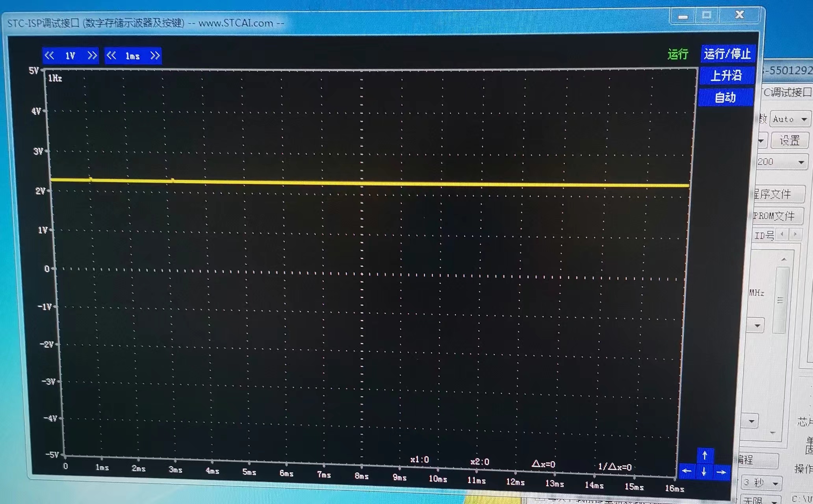Image resolution: width=813 pixels, height=504 pixels.
Task: Click the x2:0 cursor readout
Action: (480, 462)
